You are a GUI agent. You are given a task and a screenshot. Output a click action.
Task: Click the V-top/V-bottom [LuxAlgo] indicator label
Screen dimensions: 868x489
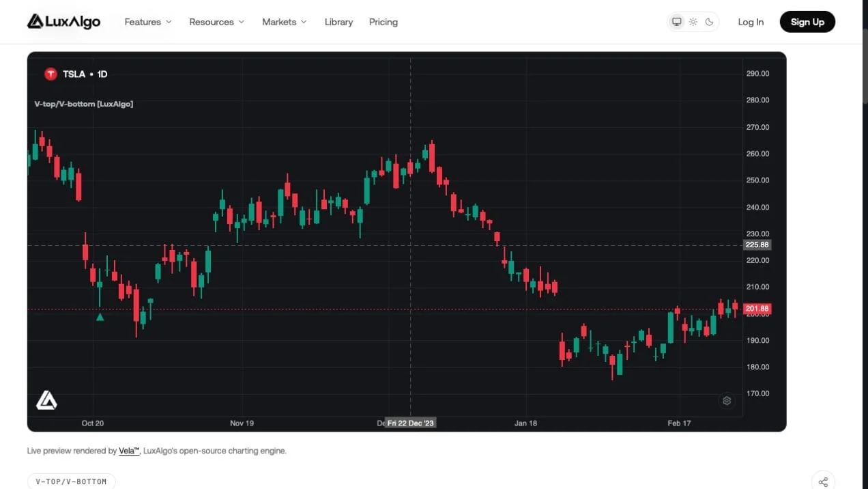[x=84, y=104]
